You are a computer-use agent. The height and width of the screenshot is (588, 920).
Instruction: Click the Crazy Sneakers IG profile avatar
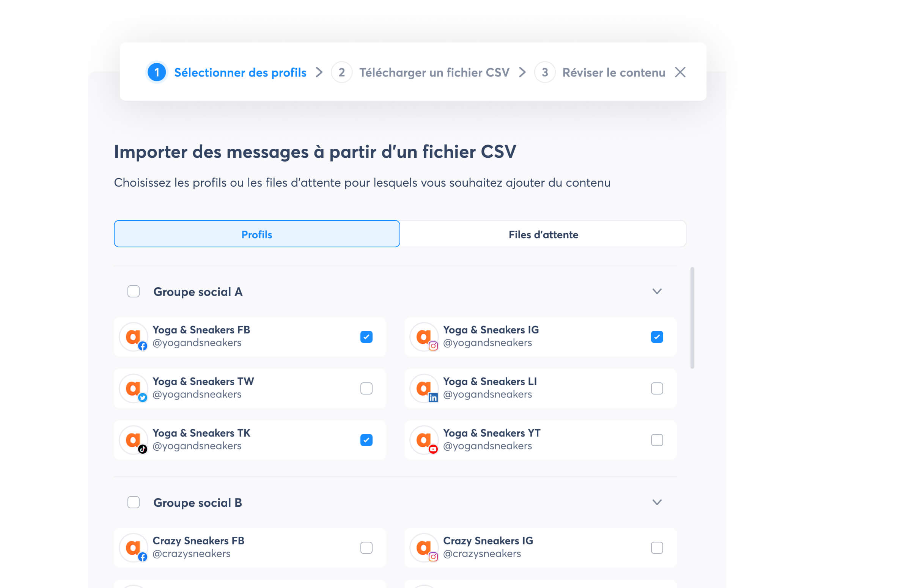tap(424, 548)
